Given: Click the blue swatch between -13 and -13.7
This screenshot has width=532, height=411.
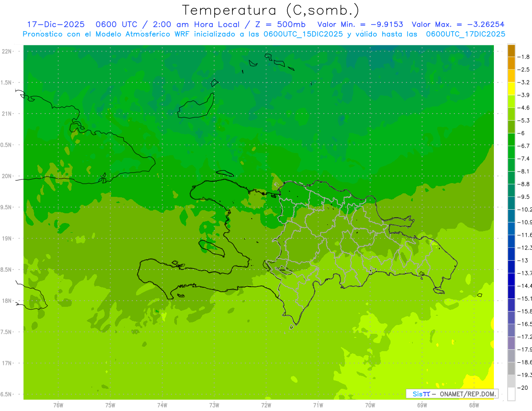Looking at the screenshot, I should pyautogui.click(x=511, y=267).
